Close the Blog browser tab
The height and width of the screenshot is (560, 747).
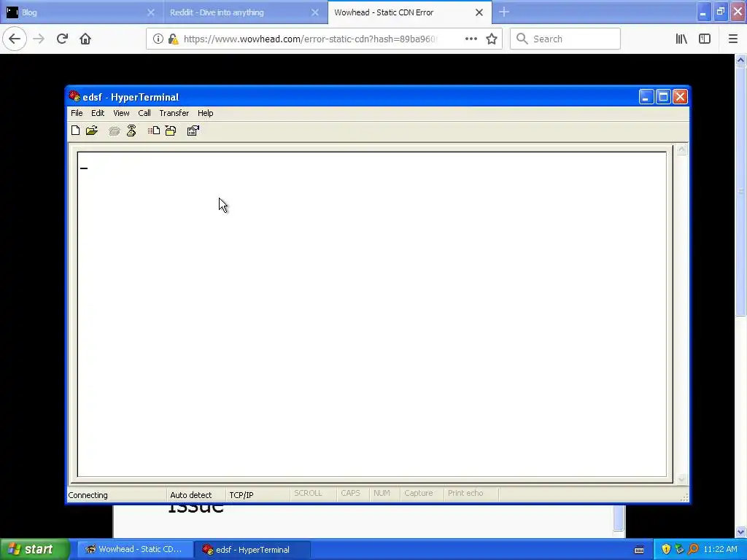click(151, 12)
